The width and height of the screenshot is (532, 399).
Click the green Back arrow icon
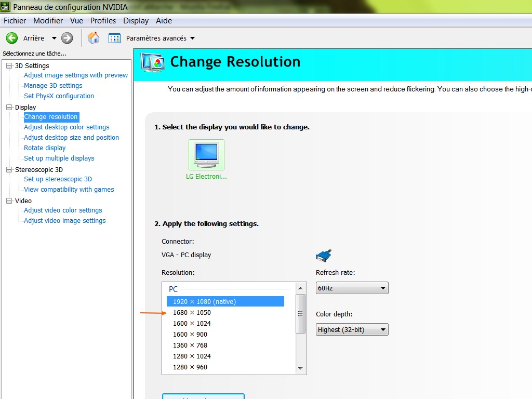point(12,38)
